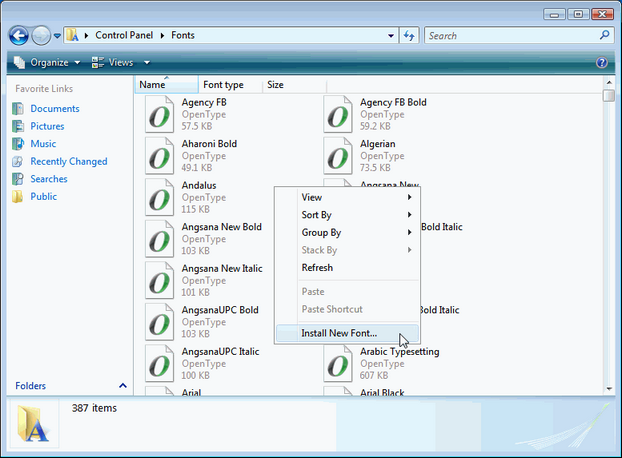
Task: Open the address bar history dropdown
Action: point(391,36)
